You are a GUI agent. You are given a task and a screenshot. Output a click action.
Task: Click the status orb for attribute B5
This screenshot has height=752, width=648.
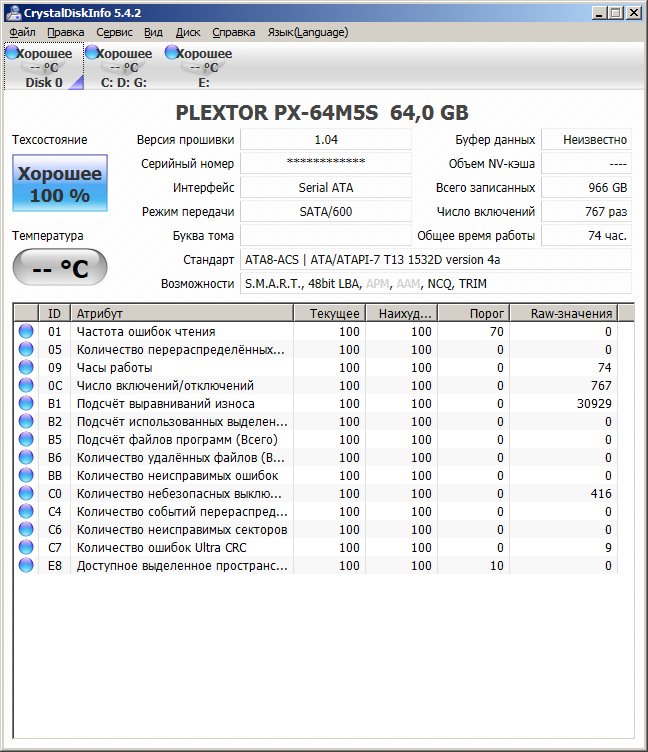pos(26,439)
